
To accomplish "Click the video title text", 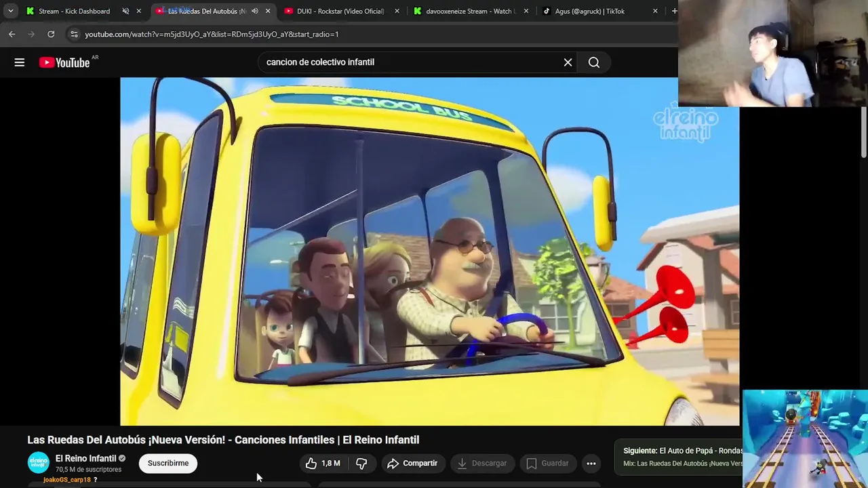I will click(223, 440).
